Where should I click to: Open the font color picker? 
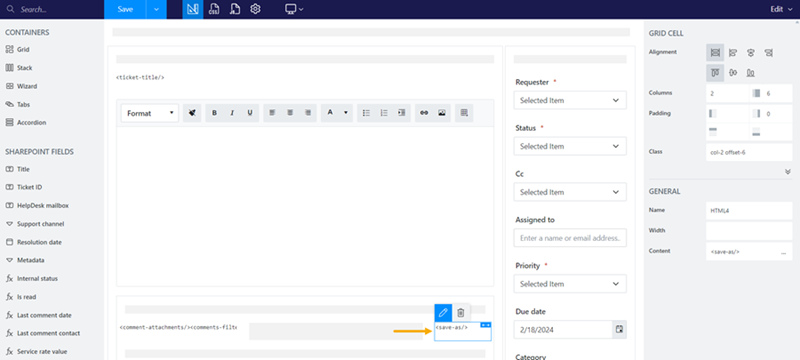tap(337, 113)
